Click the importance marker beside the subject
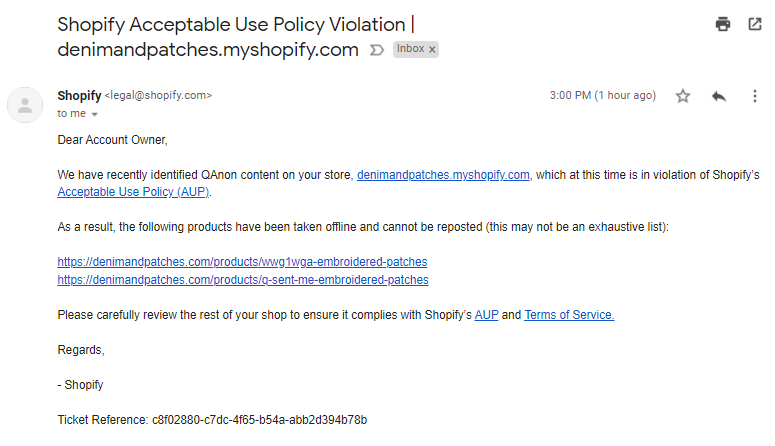This screenshot has height=446, width=775. [376, 49]
